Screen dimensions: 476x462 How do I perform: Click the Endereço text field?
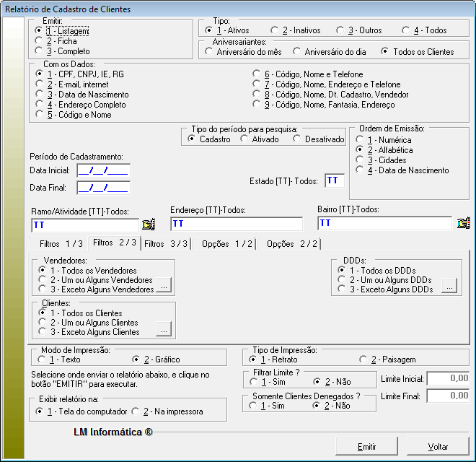236,224
